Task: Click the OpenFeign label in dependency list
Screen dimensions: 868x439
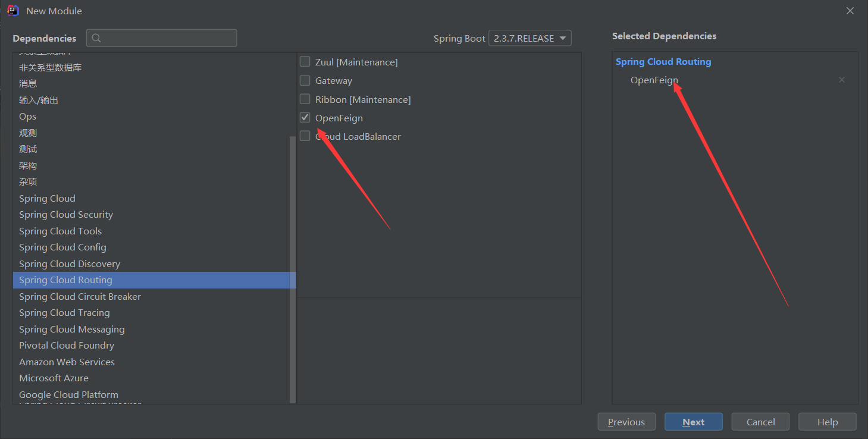Action: [x=339, y=118]
